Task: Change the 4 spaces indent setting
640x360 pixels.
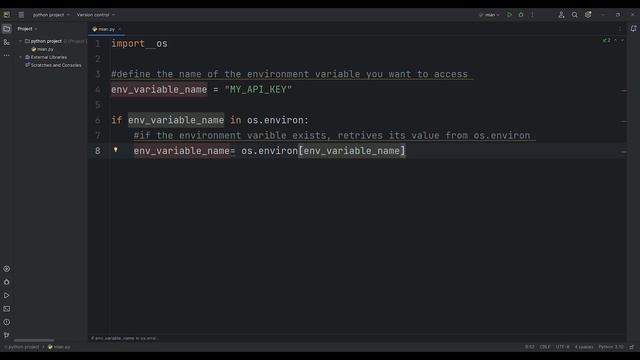Action: click(584, 347)
